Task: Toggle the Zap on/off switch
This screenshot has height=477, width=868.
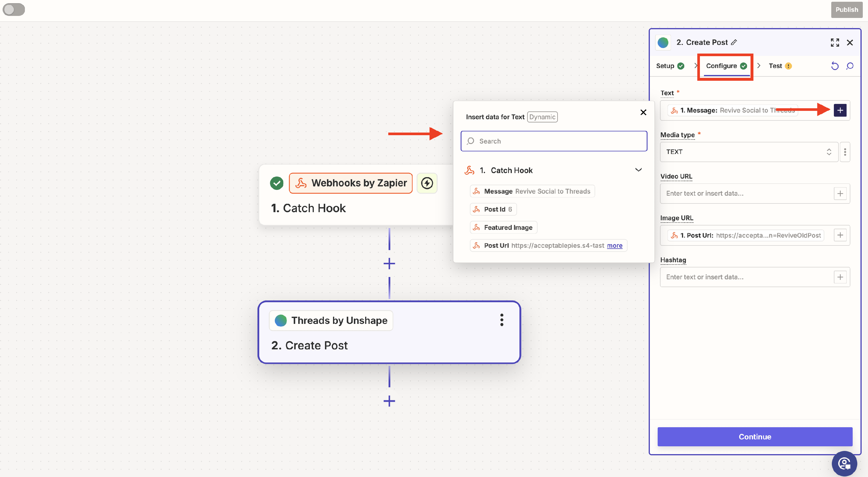Action: (x=14, y=10)
